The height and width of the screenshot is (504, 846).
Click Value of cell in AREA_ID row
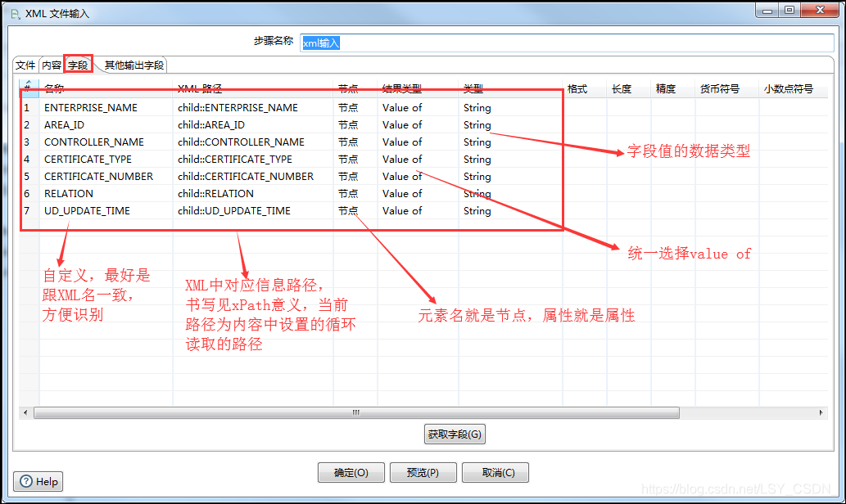tap(418, 125)
